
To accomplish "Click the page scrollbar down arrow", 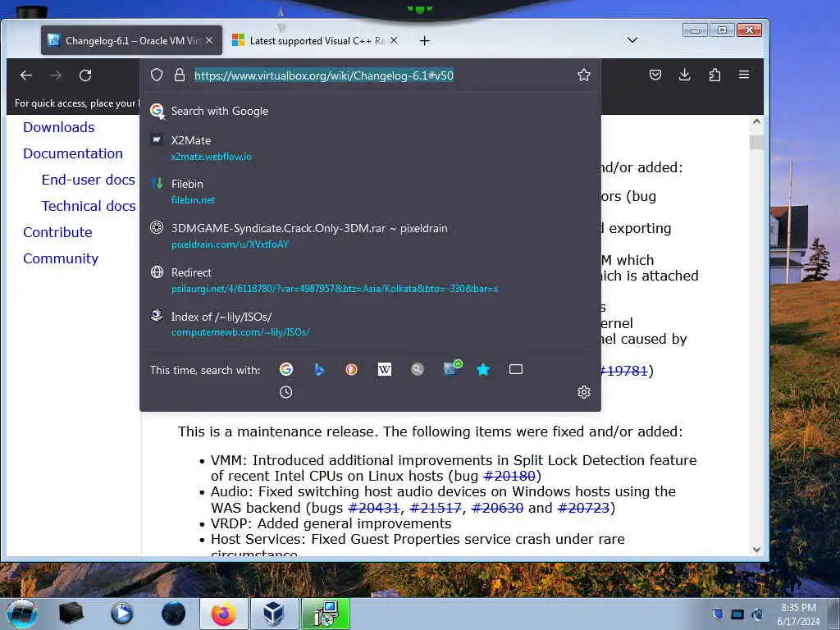I will (x=756, y=549).
